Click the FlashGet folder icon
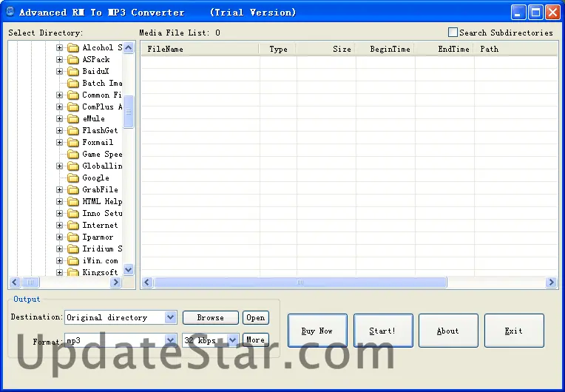This screenshot has height=392, width=565. (x=73, y=131)
